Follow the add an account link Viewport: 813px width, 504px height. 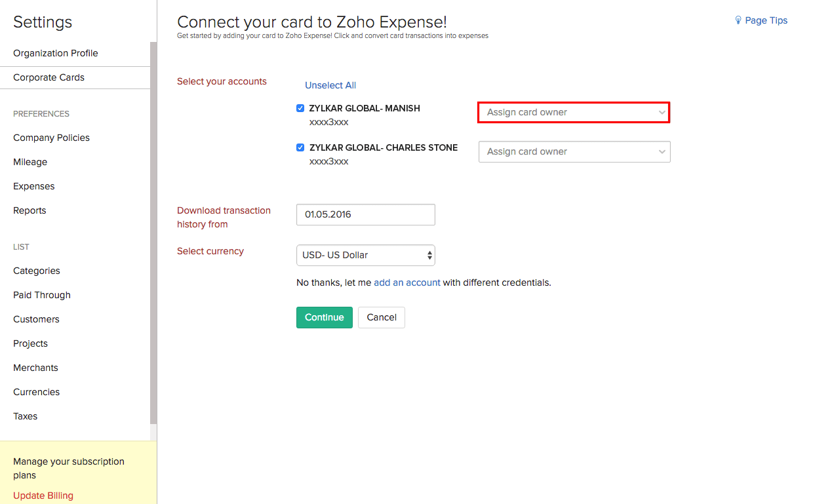coord(406,282)
